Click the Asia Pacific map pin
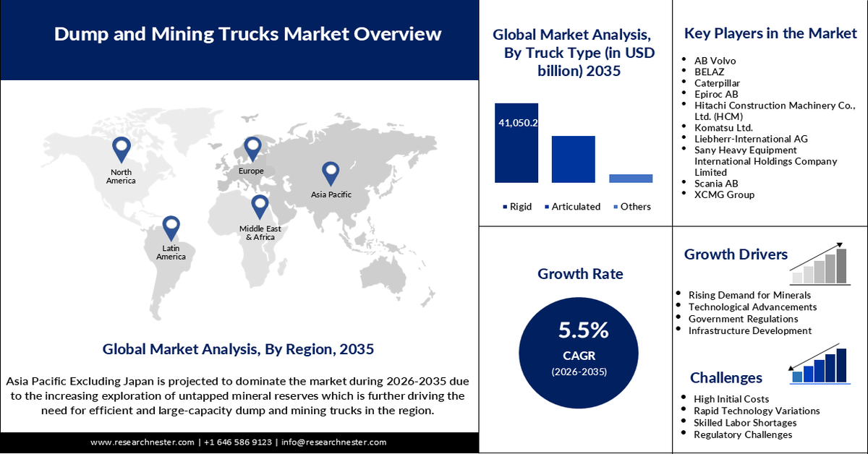The image size is (868, 454). [x=331, y=174]
